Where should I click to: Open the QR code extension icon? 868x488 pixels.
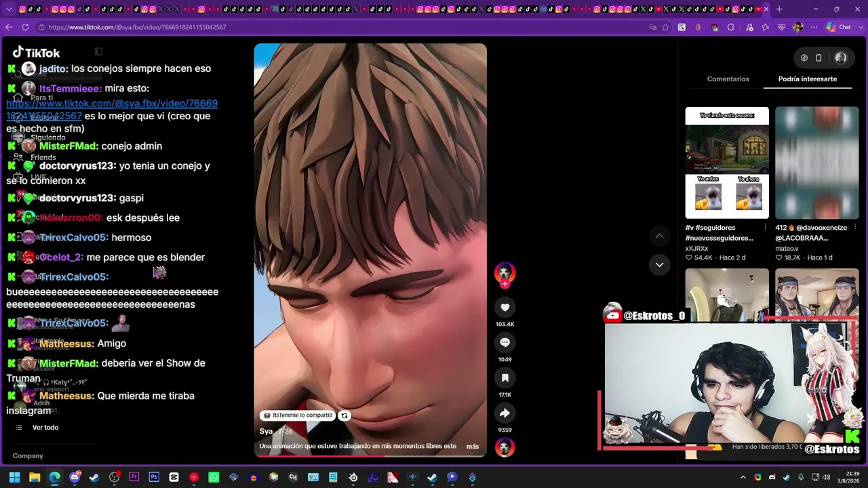pos(682,27)
